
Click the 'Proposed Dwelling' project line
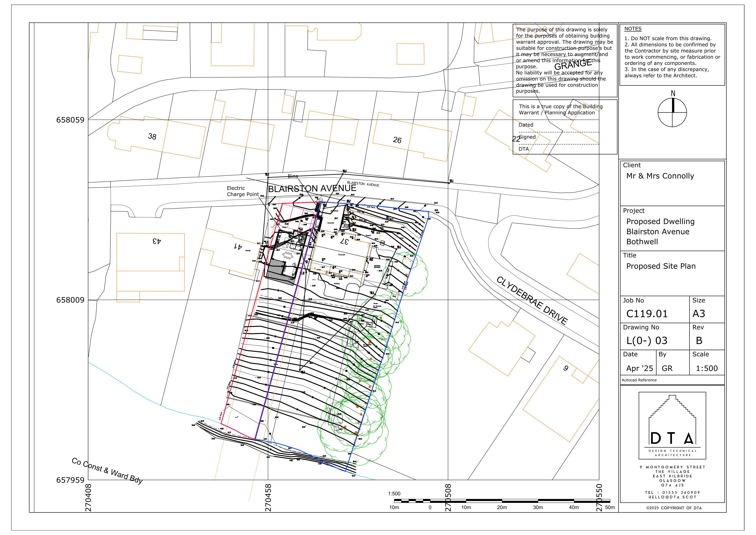point(660,222)
